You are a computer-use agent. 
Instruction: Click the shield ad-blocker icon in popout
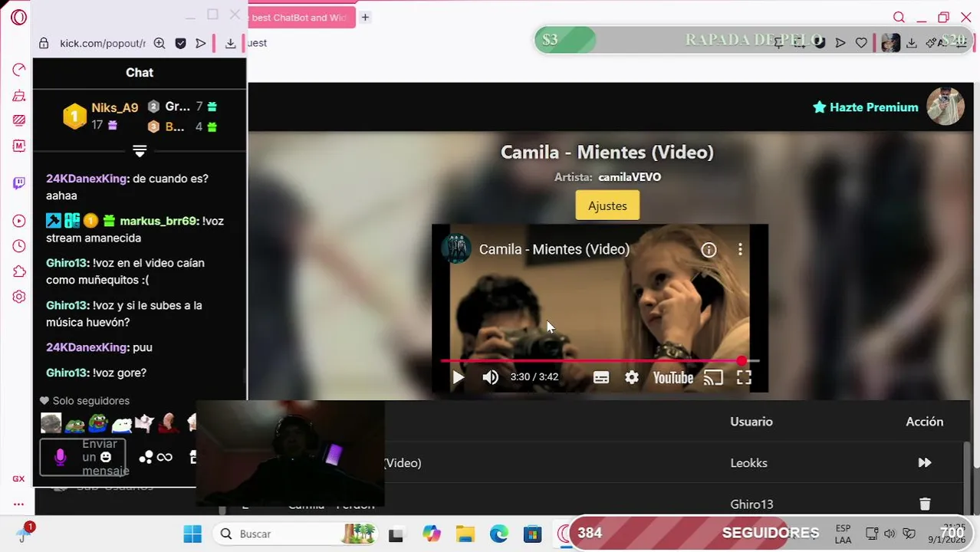(x=180, y=44)
